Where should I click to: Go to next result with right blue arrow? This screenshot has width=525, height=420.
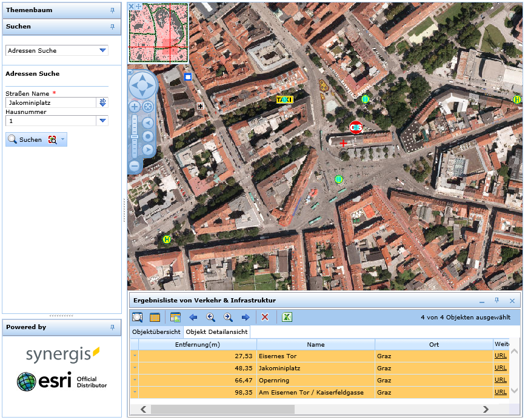[x=246, y=317]
